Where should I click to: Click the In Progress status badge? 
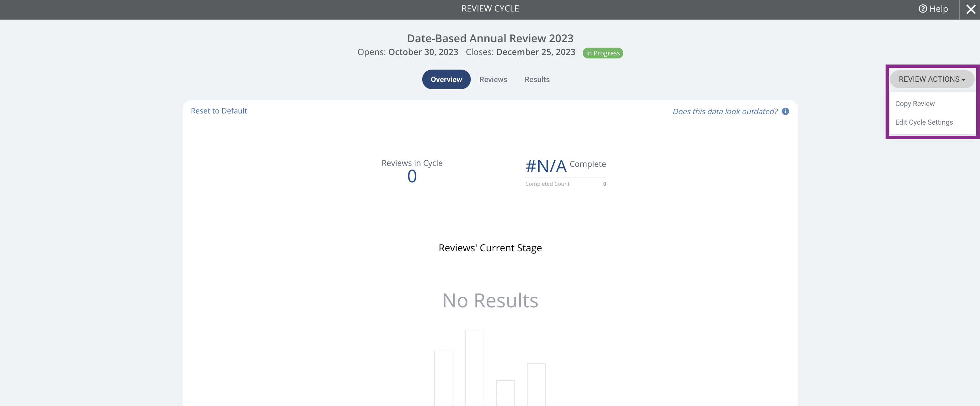603,53
